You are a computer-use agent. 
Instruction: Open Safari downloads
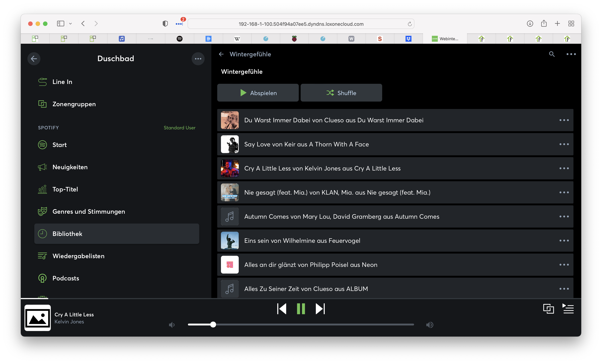click(530, 24)
